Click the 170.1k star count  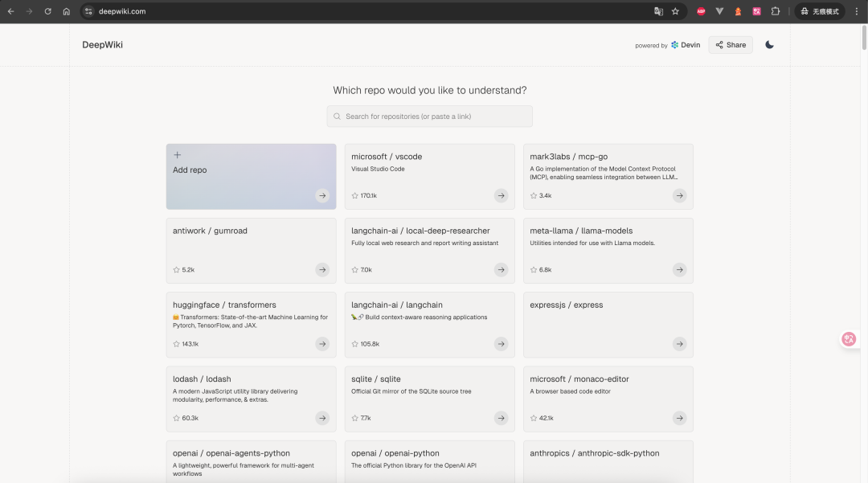pyautogui.click(x=369, y=195)
